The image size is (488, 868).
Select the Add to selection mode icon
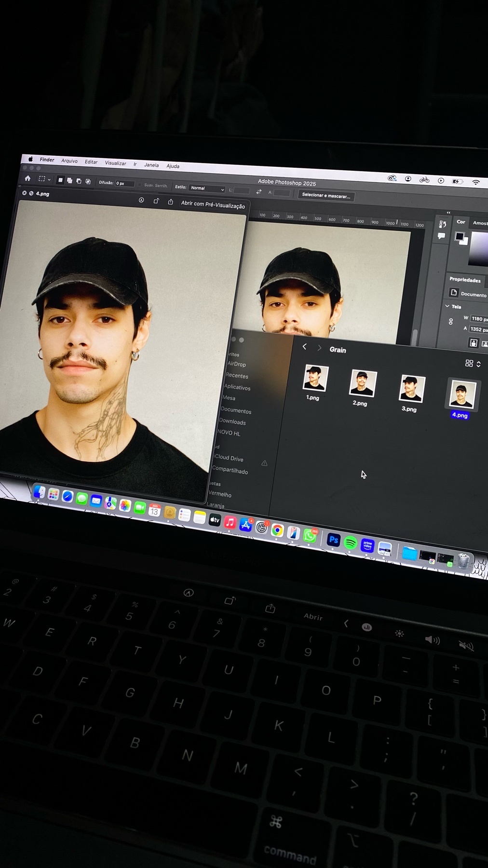[x=69, y=180]
